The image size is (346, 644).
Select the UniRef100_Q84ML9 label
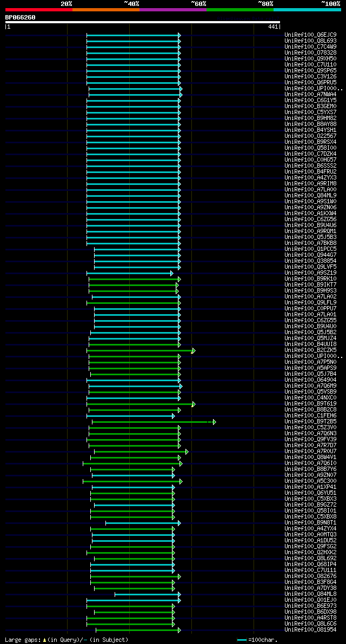coord(310,196)
